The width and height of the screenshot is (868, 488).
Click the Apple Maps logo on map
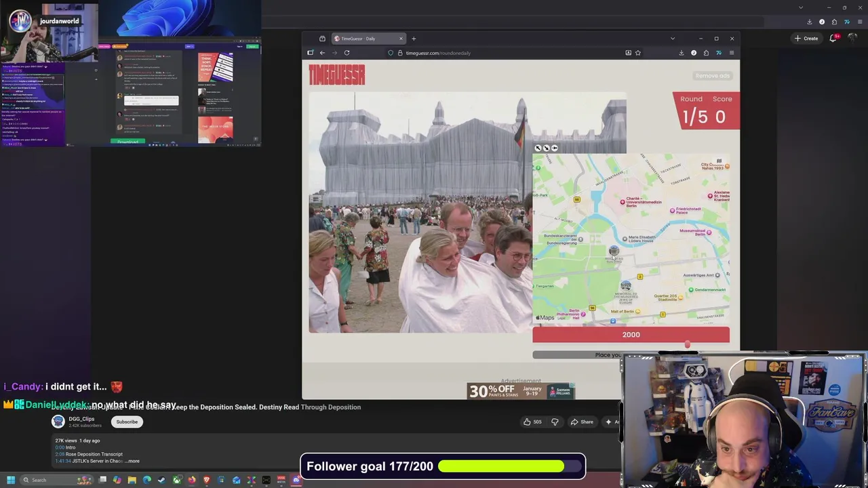[545, 318]
